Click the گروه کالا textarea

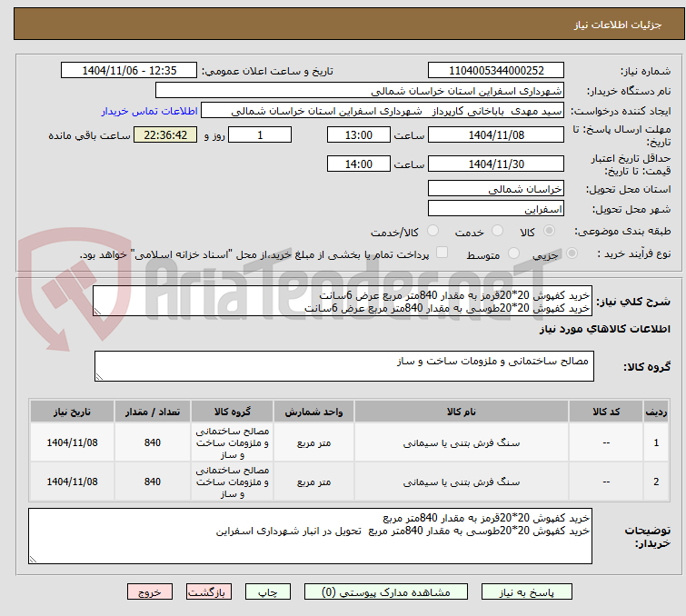pyautogui.click(x=343, y=366)
